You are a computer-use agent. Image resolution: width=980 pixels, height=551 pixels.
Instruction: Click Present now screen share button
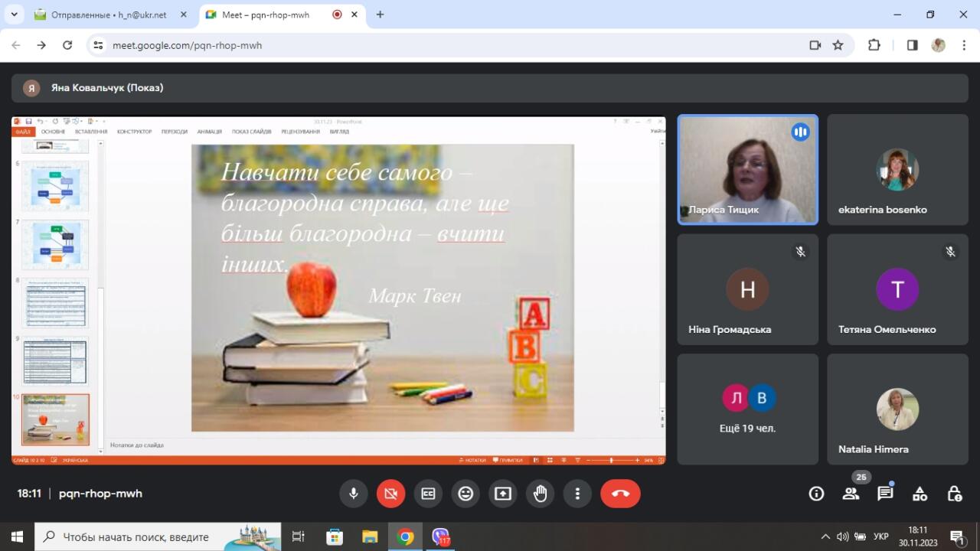(x=503, y=494)
